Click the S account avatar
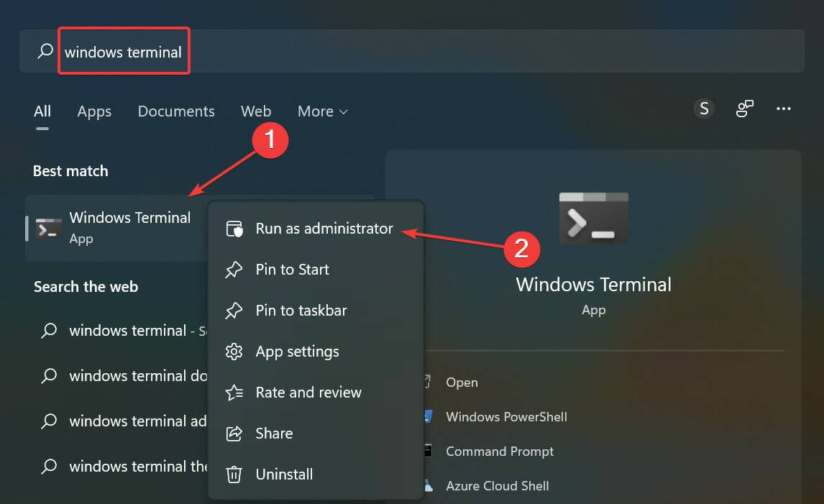Image resolution: width=824 pixels, height=504 pixels. click(x=703, y=108)
